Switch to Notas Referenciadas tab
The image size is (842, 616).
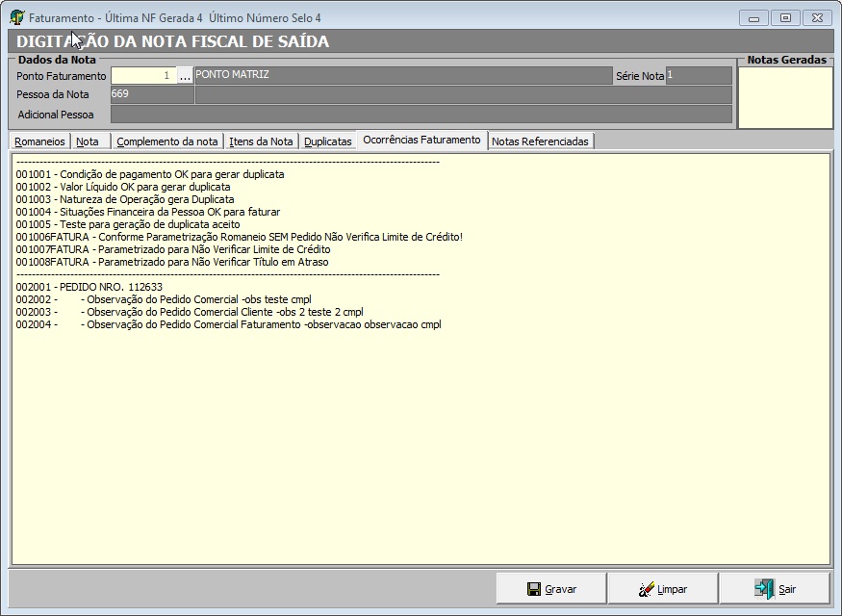[x=540, y=141]
